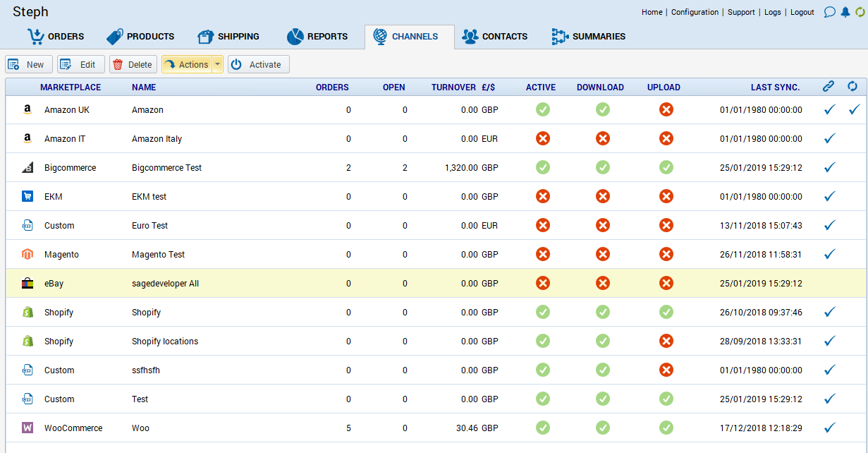Switch to the Orders tab

tap(55, 37)
